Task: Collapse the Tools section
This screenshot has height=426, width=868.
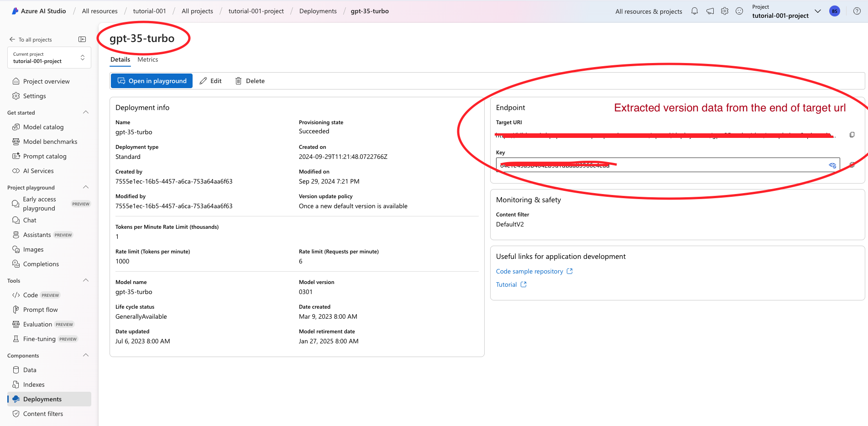Action: click(86, 280)
